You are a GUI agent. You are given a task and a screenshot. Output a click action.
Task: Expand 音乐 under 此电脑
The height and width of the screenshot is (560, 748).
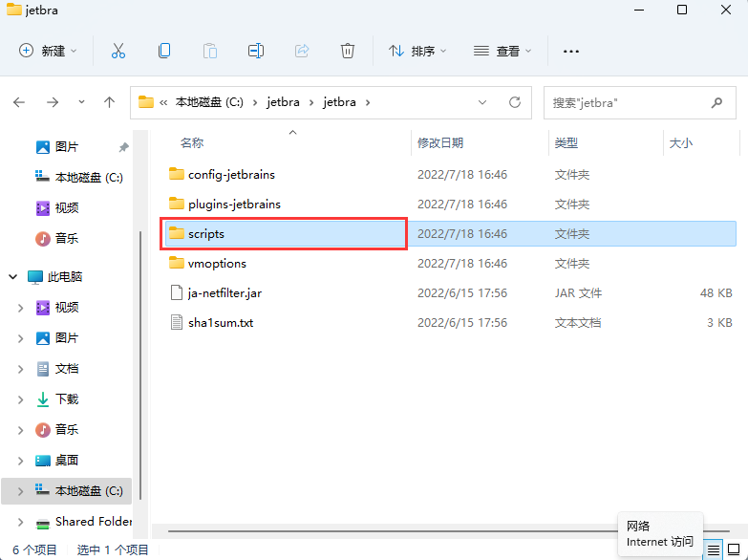(x=20, y=430)
